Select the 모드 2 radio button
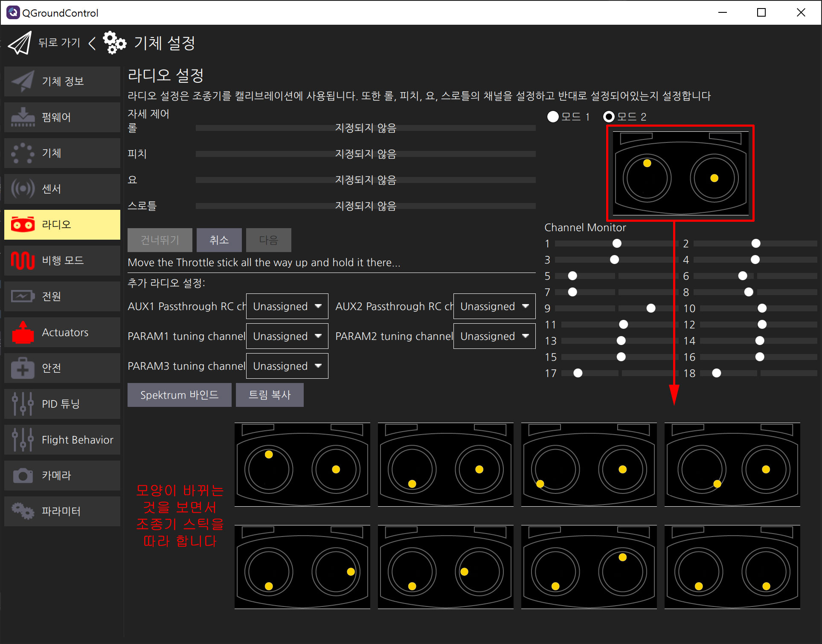The height and width of the screenshot is (644, 822). [609, 116]
